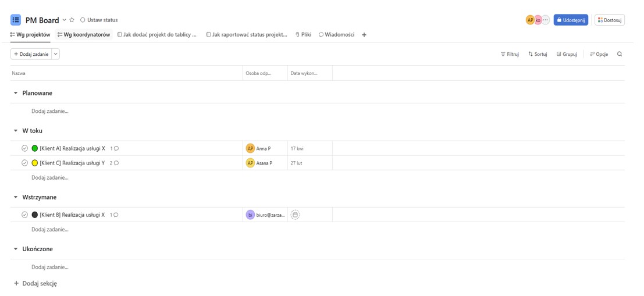Screen dimensions: 644x296
Task: Add a new tab with plus icon
Action: 364,35
